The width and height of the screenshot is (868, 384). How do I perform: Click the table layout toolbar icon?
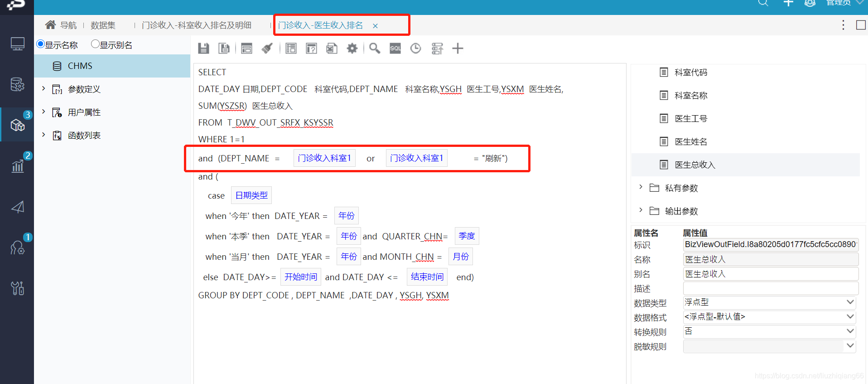pos(291,49)
